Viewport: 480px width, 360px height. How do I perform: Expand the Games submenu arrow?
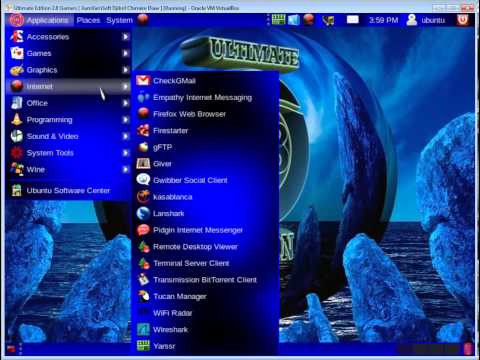(x=125, y=53)
